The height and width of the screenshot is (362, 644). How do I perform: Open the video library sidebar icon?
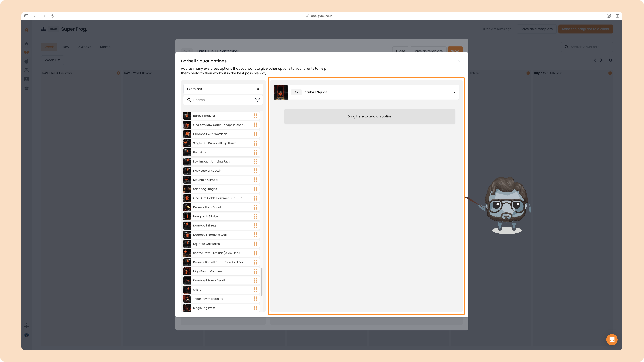coord(27,79)
